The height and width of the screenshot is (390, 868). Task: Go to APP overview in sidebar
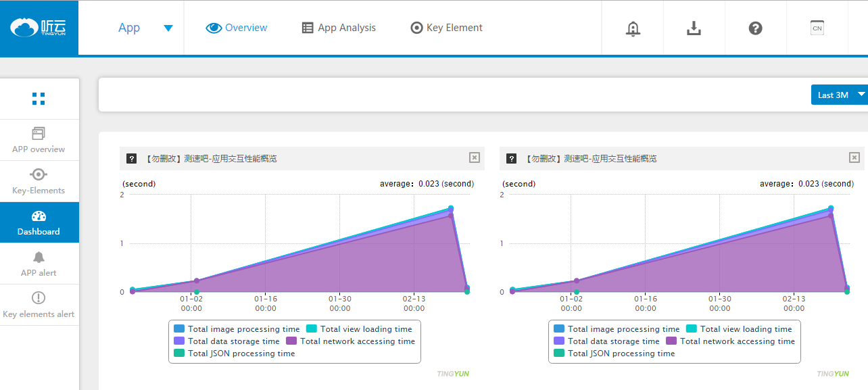(x=39, y=140)
